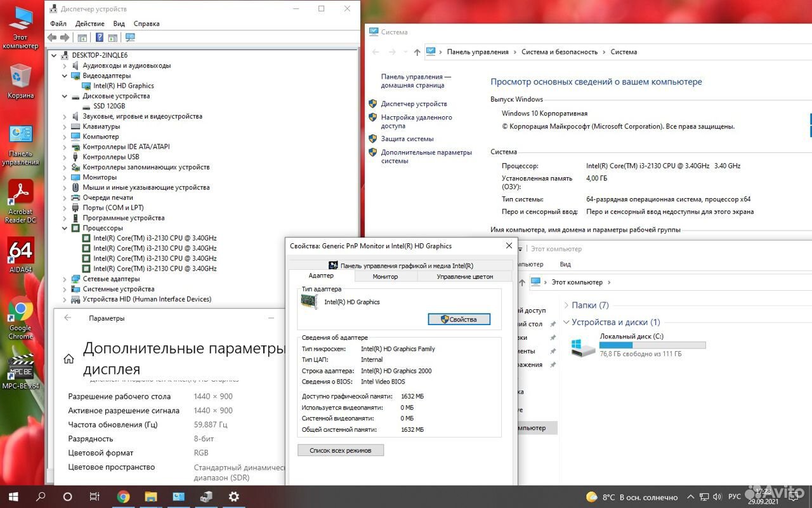Click back arrow in Параметры window
Screen dimensions: 812x508
coord(68,318)
